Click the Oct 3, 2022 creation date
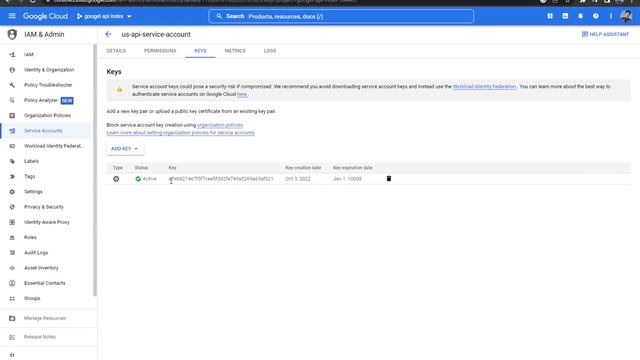This screenshot has width=640, height=360. (x=298, y=179)
